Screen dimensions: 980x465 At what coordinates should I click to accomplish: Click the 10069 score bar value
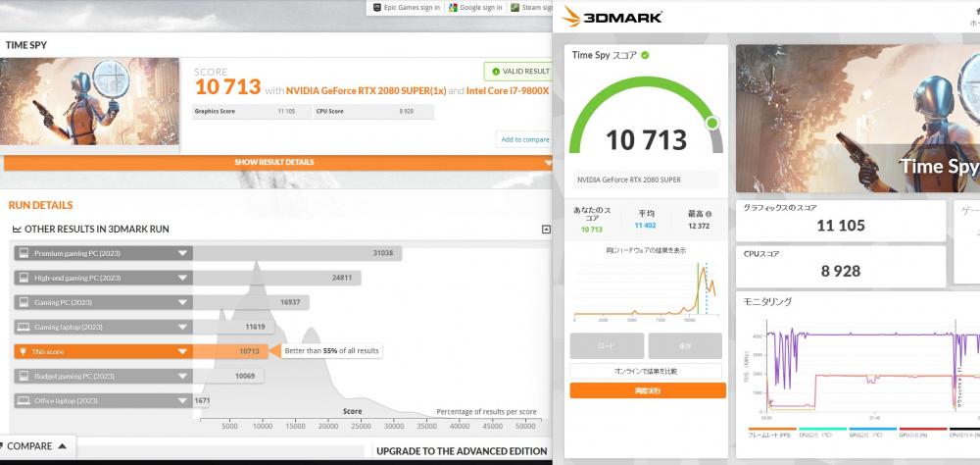(x=246, y=376)
